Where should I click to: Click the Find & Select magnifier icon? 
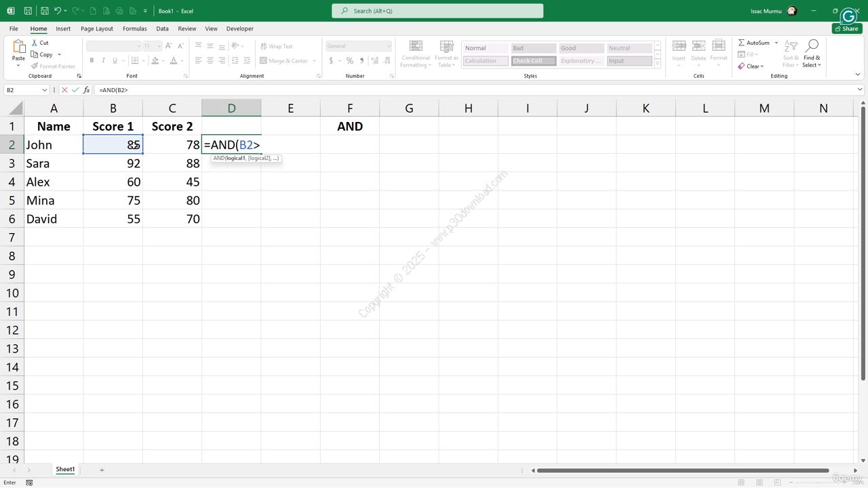coord(811,46)
